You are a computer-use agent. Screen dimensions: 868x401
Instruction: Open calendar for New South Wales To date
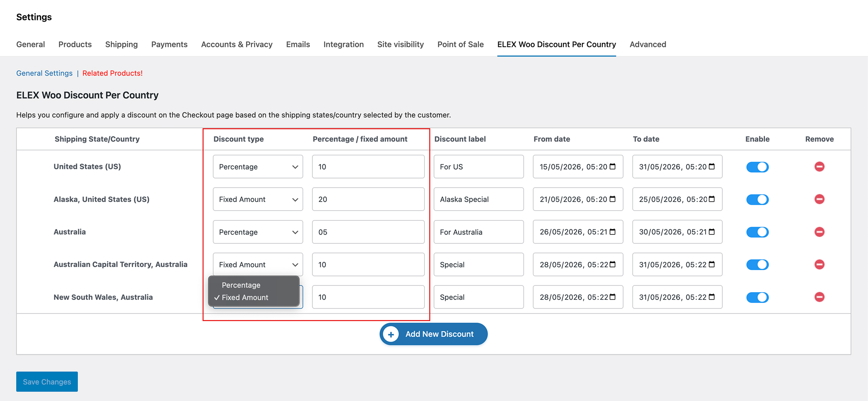coord(712,297)
